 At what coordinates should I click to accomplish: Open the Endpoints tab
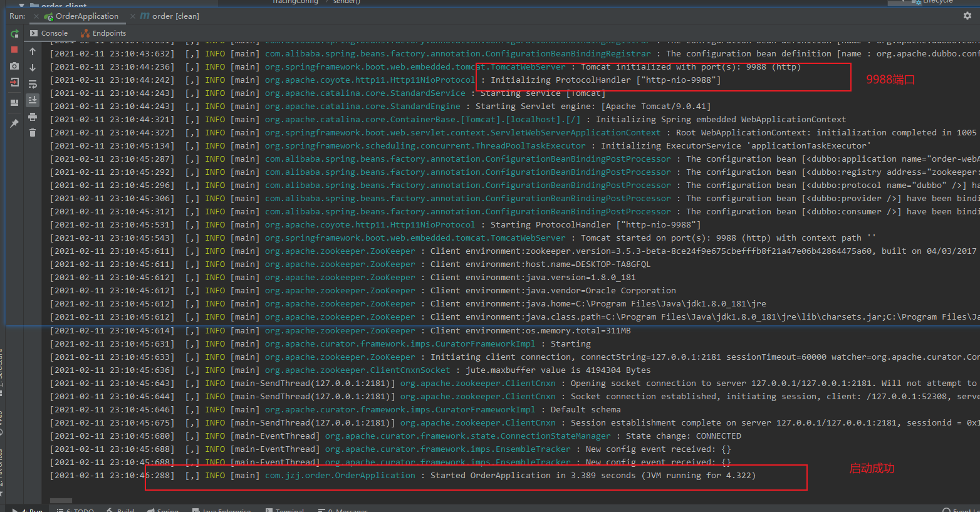104,33
